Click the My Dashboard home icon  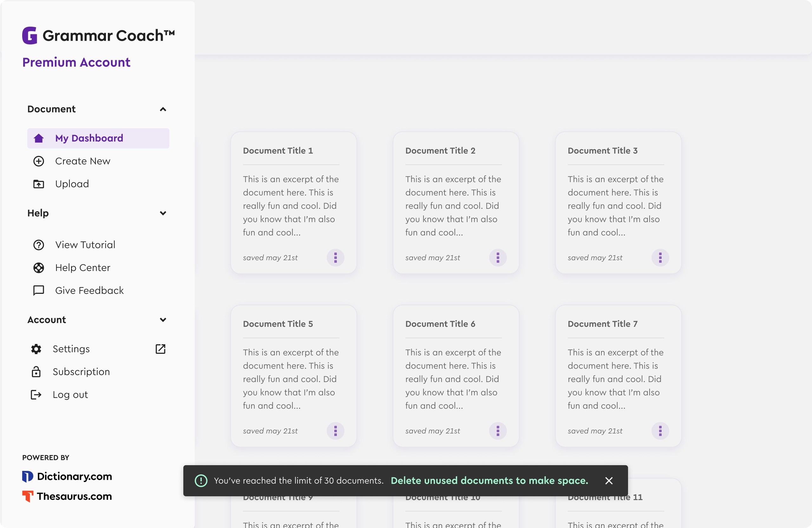[x=39, y=138]
